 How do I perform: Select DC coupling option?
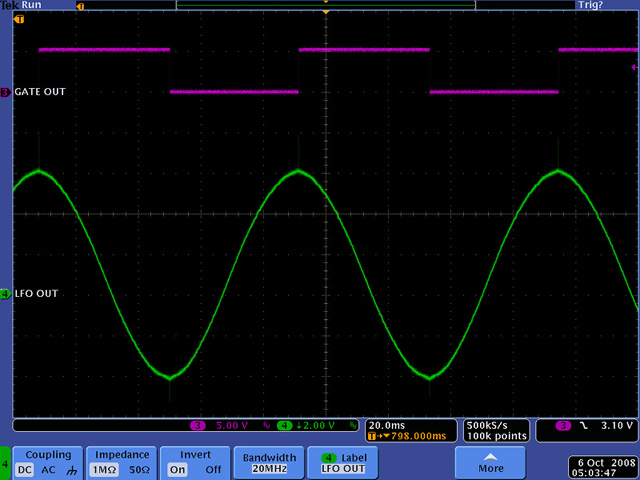tap(24, 470)
